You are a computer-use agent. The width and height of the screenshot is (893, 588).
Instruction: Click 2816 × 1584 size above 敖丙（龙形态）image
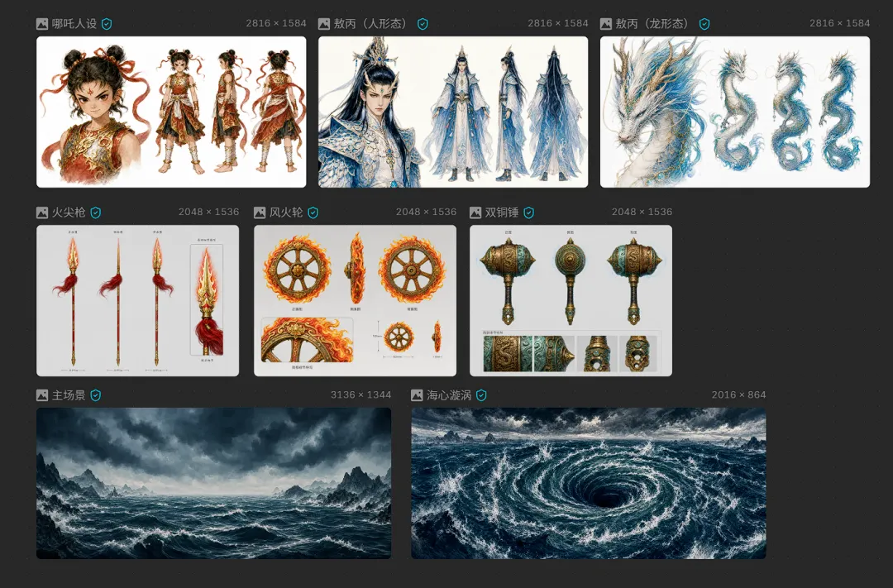[840, 23]
